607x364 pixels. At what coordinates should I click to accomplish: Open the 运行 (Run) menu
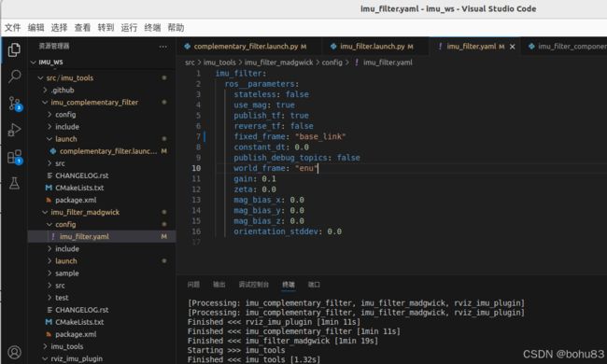coord(129,27)
